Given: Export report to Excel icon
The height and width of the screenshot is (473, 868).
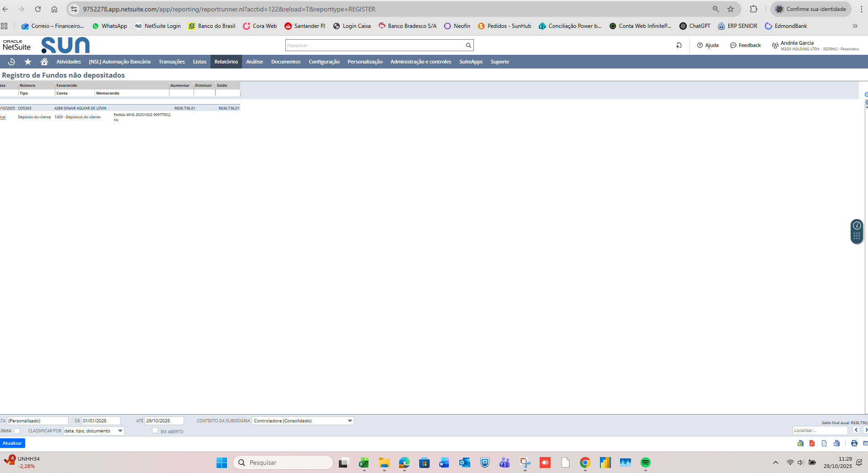Looking at the screenshot, I should tap(800, 443).
